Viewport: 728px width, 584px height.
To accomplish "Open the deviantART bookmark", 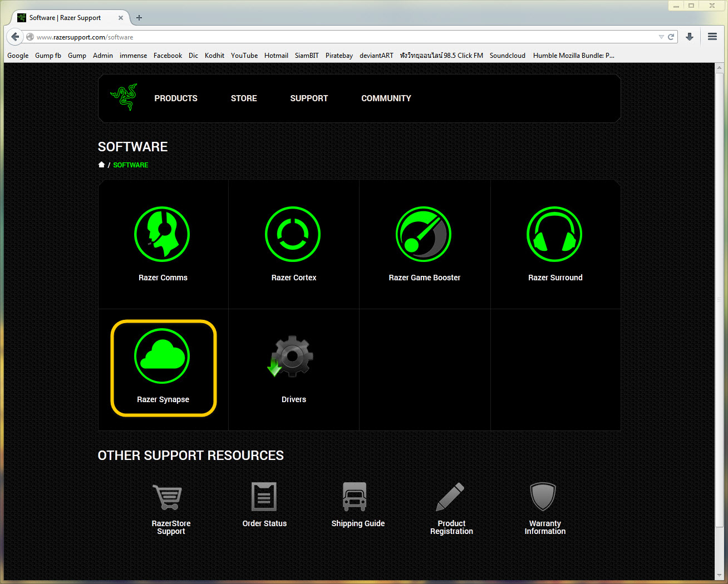I will coord(376,56).
